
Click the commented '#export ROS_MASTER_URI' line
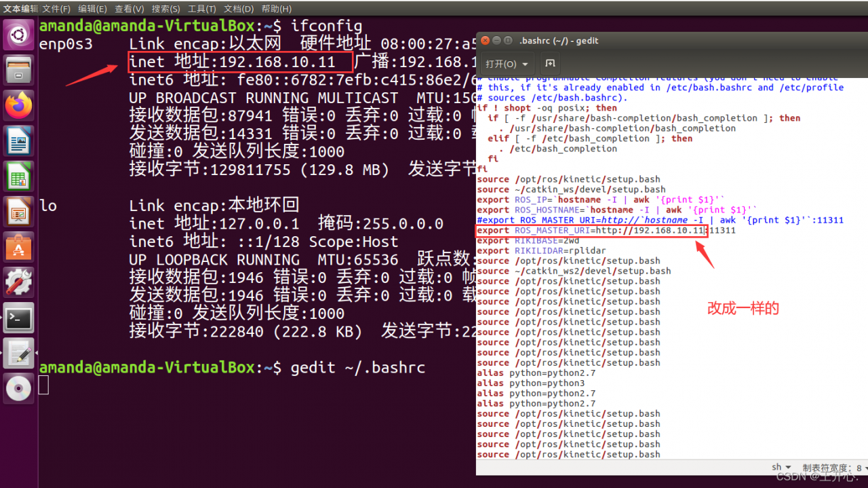(660, 220)
